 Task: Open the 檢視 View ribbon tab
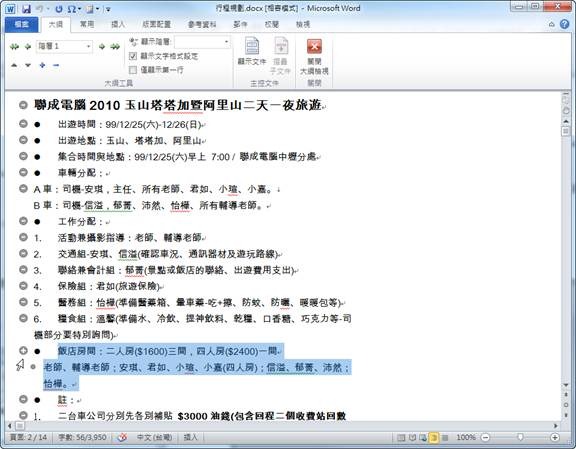pos(303,24)
